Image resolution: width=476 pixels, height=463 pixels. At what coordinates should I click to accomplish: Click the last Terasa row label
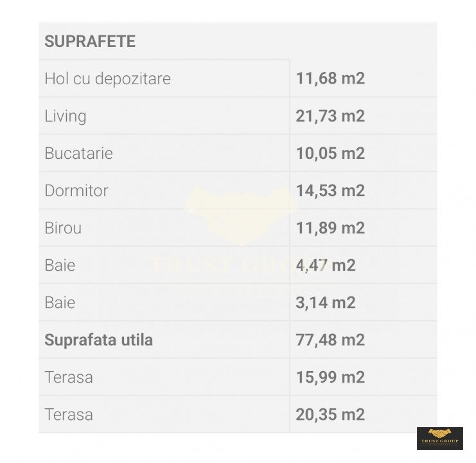[x=69, y=415]
